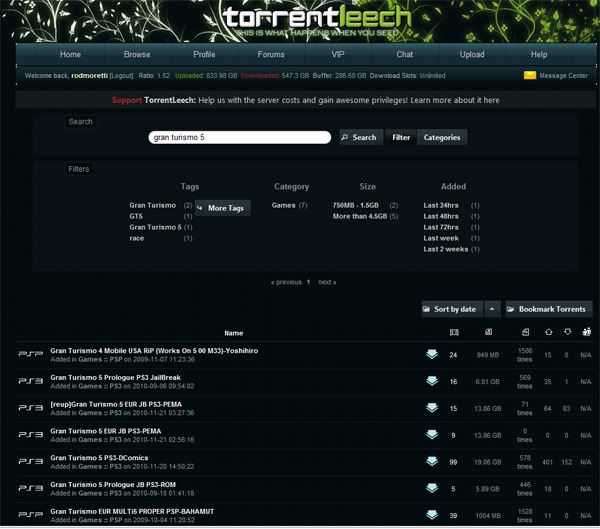The image size is (600, 529).
Task: Filter added Last 24hrs
Action: click(x=441, y=205)
